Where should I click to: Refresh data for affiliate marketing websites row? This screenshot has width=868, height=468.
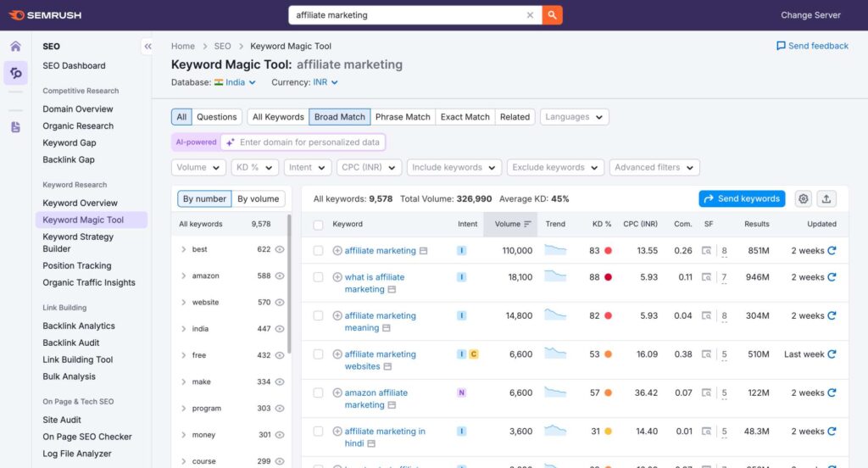click(x=832, y=354)
